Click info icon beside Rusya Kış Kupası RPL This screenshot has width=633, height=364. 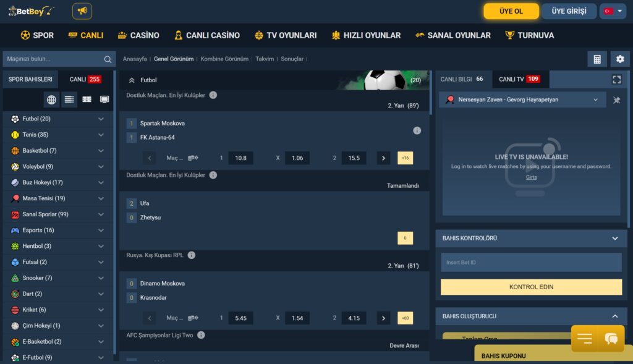(192, 255)
